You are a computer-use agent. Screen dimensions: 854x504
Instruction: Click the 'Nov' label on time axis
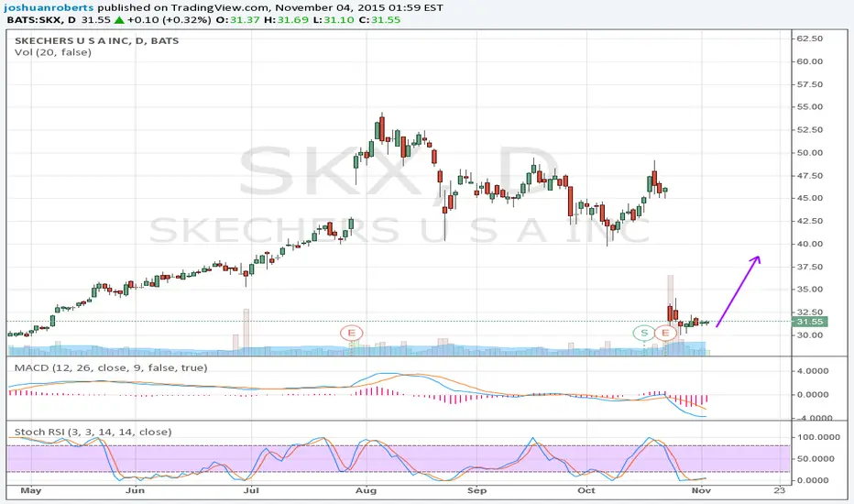(702, 490)
